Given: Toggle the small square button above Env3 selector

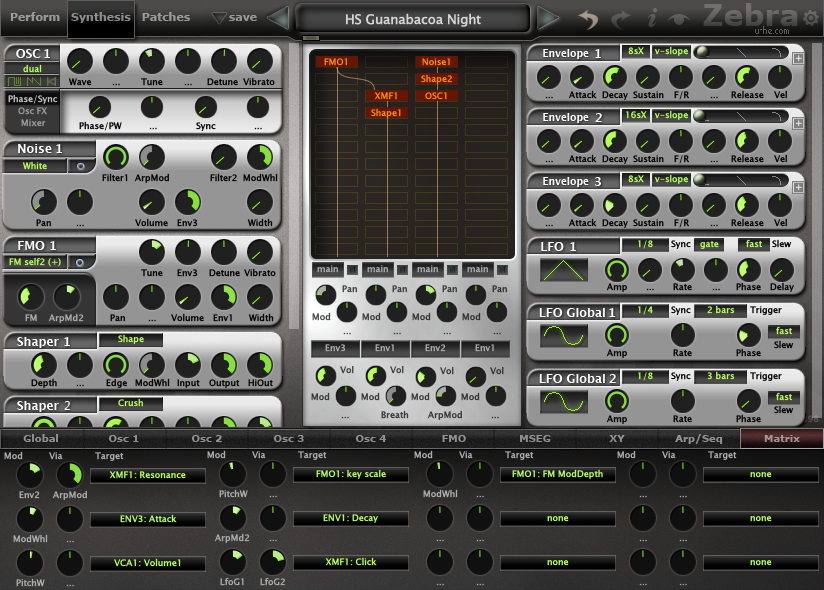Looking at the screenshot, I should pyautogui.click(x=352, y=270).
